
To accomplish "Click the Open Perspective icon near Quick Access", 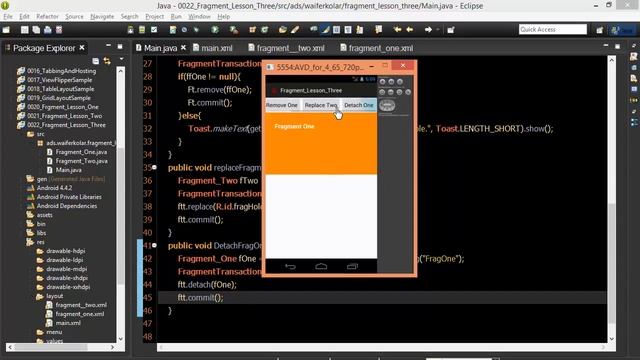I will [600, 30].
